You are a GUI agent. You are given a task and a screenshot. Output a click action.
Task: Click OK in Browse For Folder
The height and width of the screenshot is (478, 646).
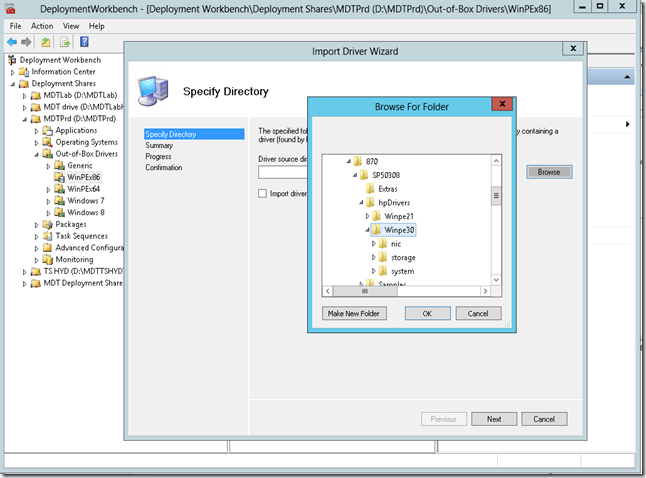427,313
